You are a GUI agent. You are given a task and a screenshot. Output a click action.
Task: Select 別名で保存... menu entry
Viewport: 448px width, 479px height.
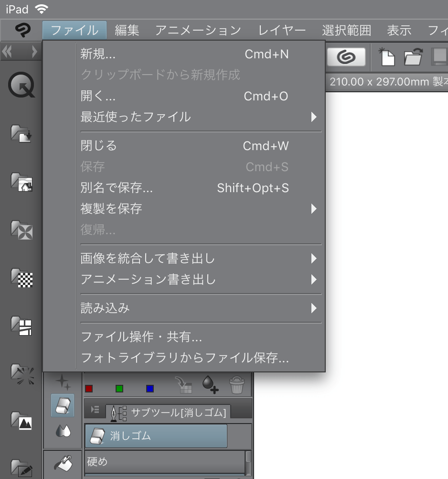[x=117, y=188]
